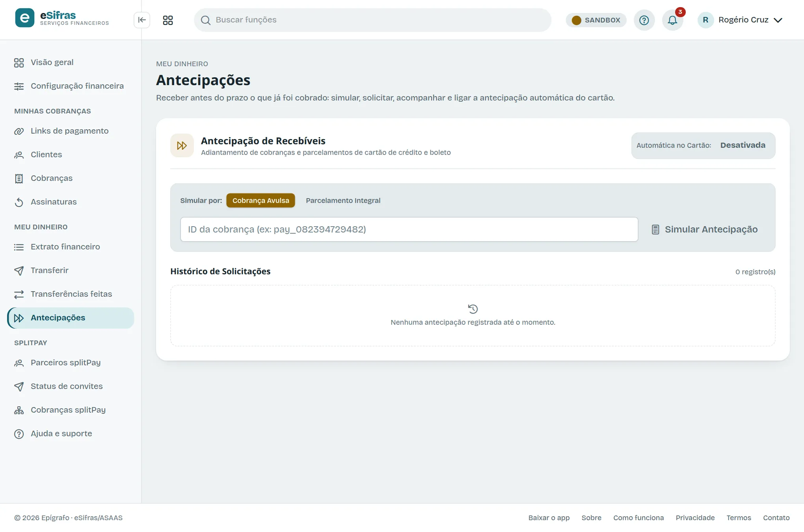Click the Transferir paper plane icon
Screen dimensions: 804x532
point(19,271)
